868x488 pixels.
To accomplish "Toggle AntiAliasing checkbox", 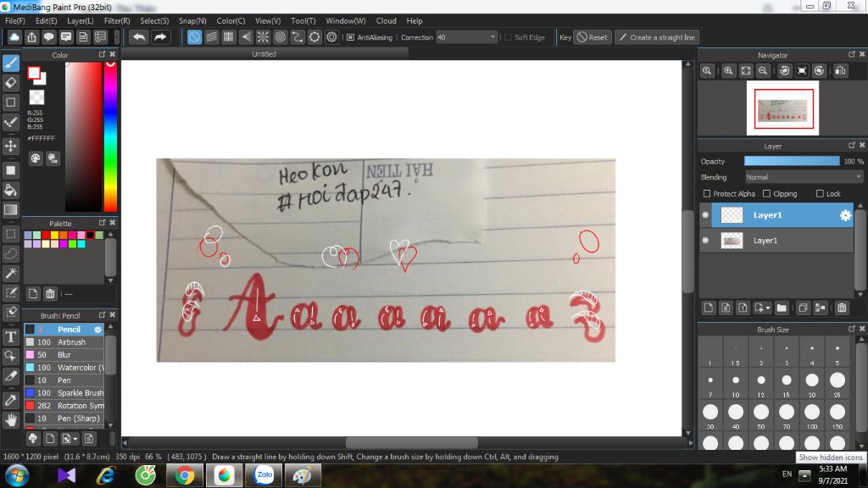I will pyautogui.click(x=350, y=37).
